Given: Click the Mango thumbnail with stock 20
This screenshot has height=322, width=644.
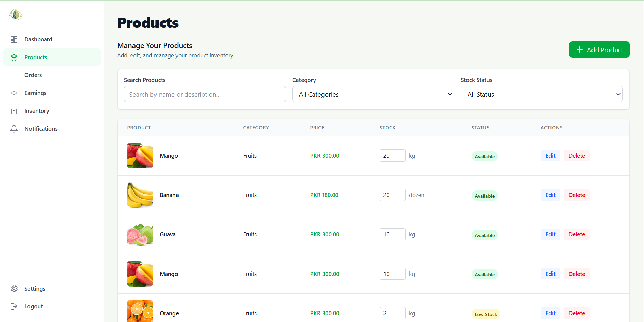Looking at the screenshot, I should click(x=140, y=156).
